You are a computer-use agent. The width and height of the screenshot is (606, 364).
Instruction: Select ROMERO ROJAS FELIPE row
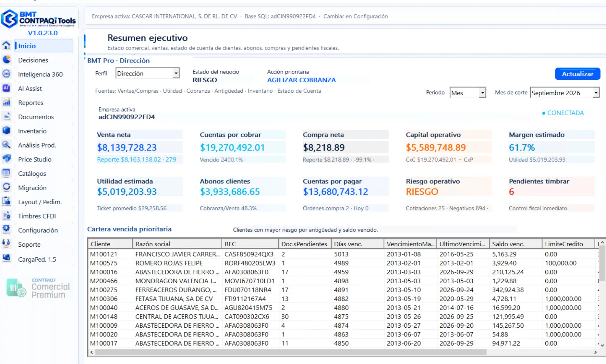[343, 263]
